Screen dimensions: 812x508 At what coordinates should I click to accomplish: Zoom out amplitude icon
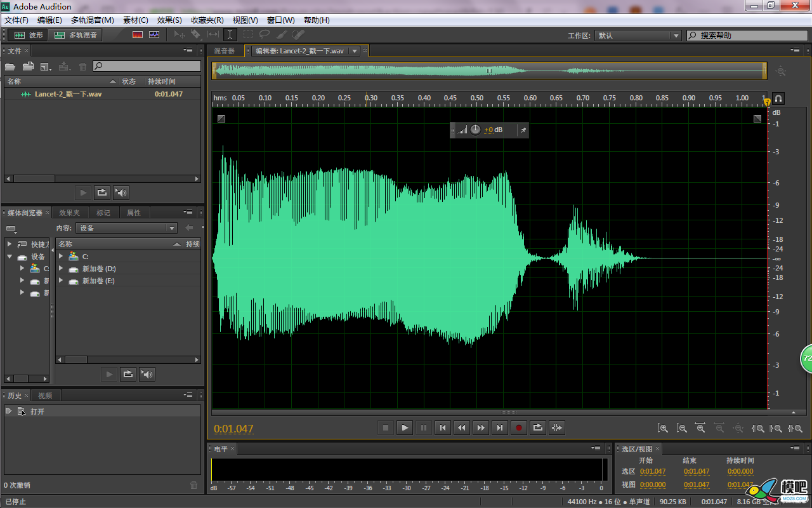point(682,428)
